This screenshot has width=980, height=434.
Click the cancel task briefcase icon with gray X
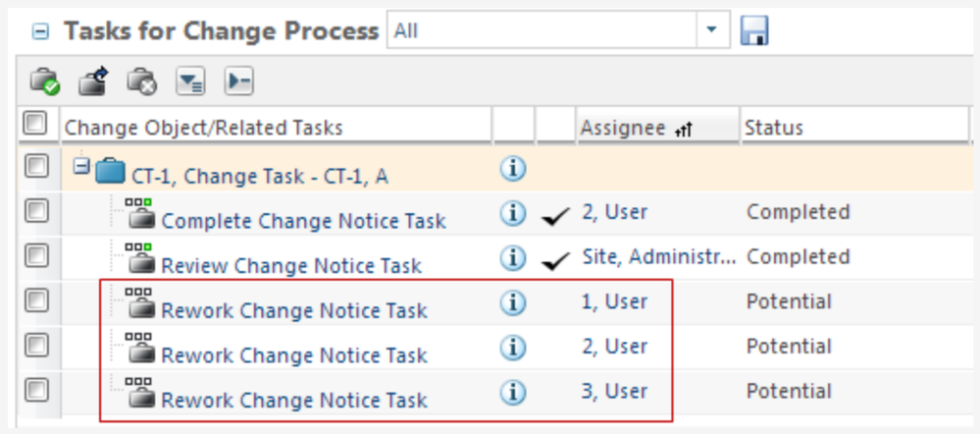142,81
